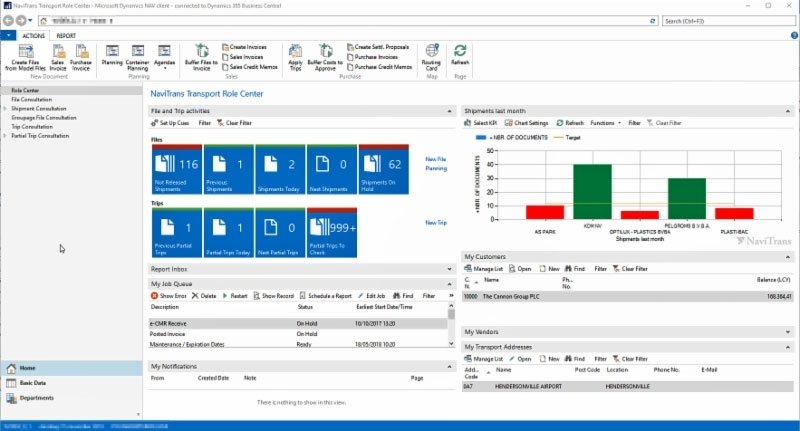800x431 pixels.
Task: Open Chart Settings
Action: pos(526,123)
